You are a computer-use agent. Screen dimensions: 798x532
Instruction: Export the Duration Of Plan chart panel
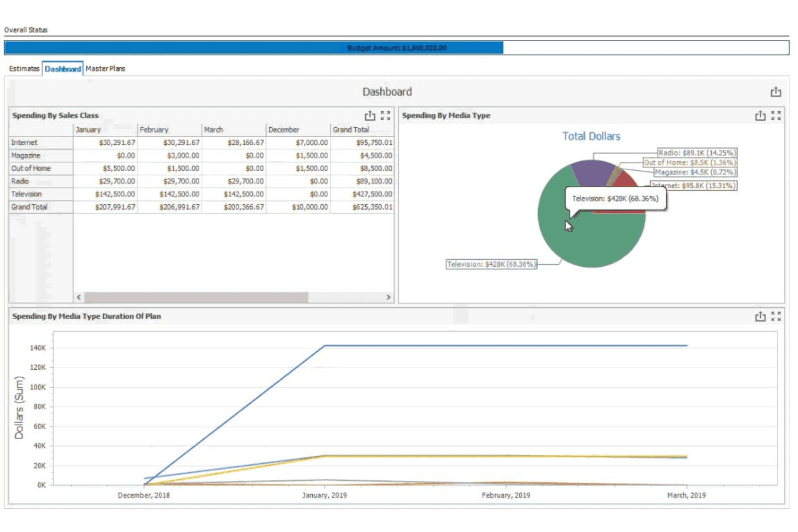pos(760,316)
